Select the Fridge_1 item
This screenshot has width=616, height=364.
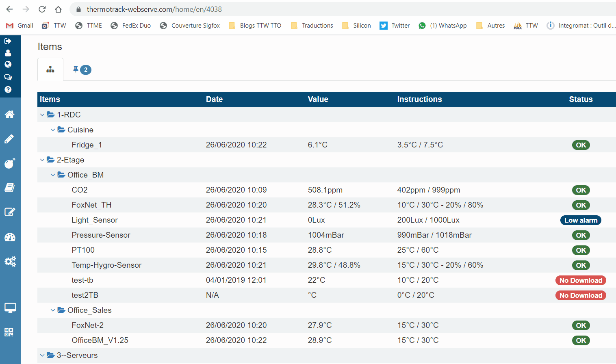click(x=87, y=145)
